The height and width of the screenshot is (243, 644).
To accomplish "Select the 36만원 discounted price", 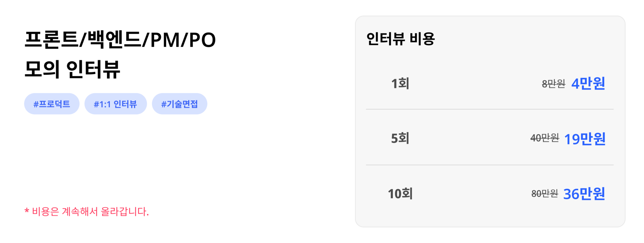I will 584,194.
